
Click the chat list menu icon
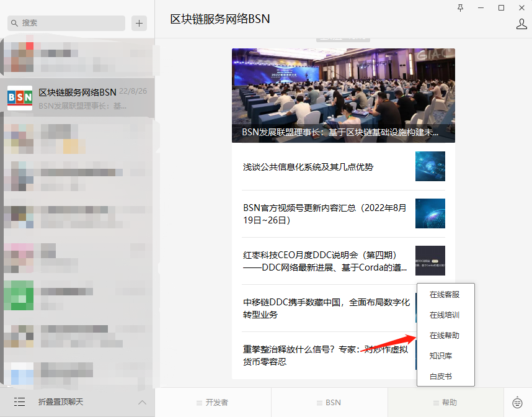point(19,401)
